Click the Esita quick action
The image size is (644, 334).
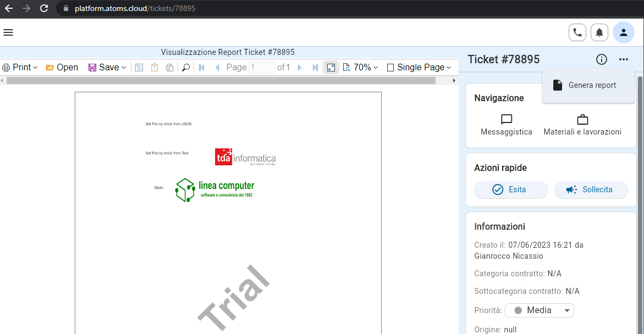(511, 190)
